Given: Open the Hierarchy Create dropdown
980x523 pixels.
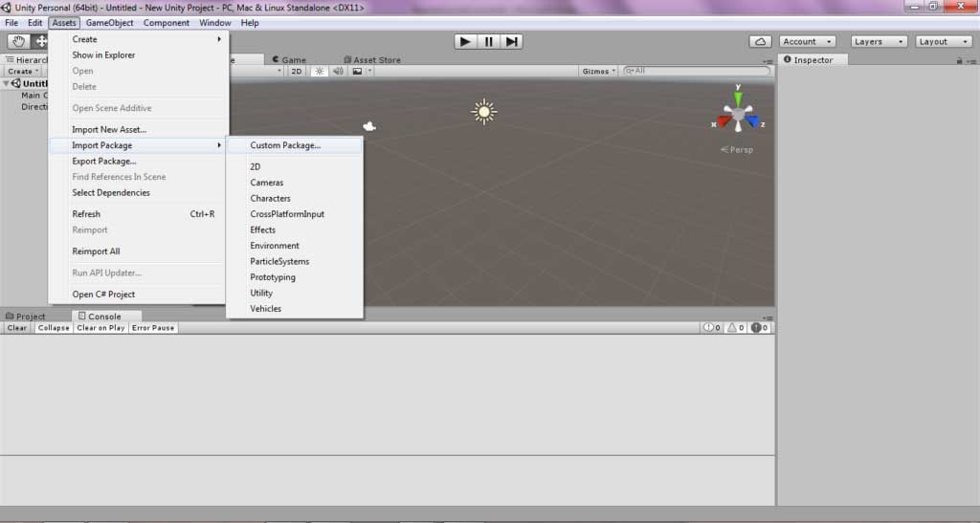Looking at the screenshot, I should pyautogui.click(x=23, y=71).
